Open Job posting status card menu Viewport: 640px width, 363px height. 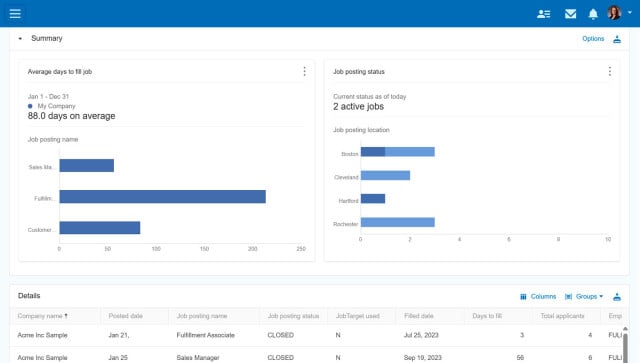[610, 71]
